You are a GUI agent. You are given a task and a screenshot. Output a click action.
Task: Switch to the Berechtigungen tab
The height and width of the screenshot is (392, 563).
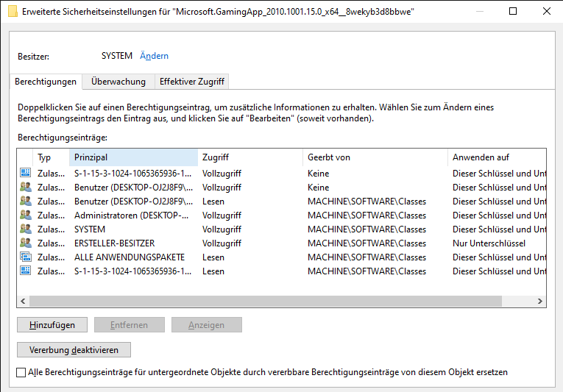46,82
